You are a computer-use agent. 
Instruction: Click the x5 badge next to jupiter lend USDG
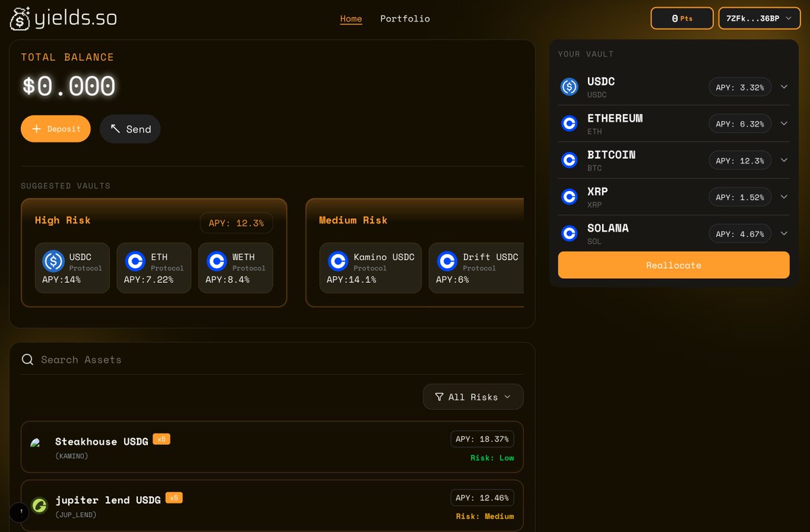click(174, 498)
